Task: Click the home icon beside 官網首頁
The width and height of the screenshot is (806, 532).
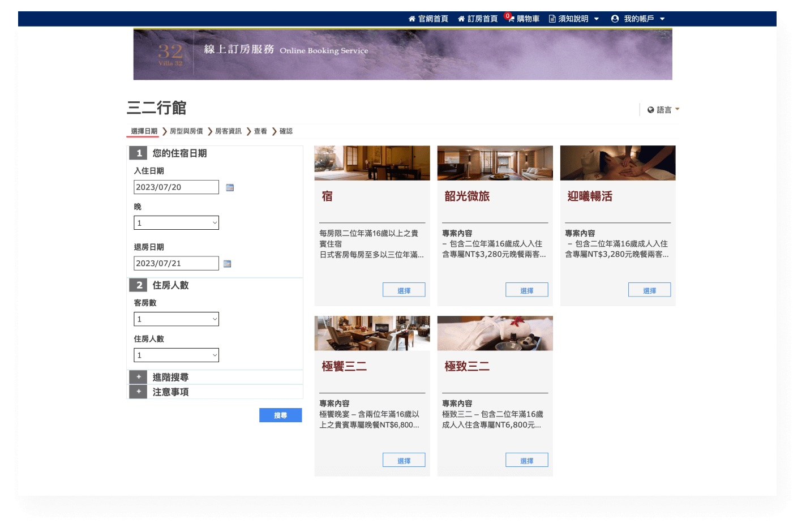Action: coord(411,18)
